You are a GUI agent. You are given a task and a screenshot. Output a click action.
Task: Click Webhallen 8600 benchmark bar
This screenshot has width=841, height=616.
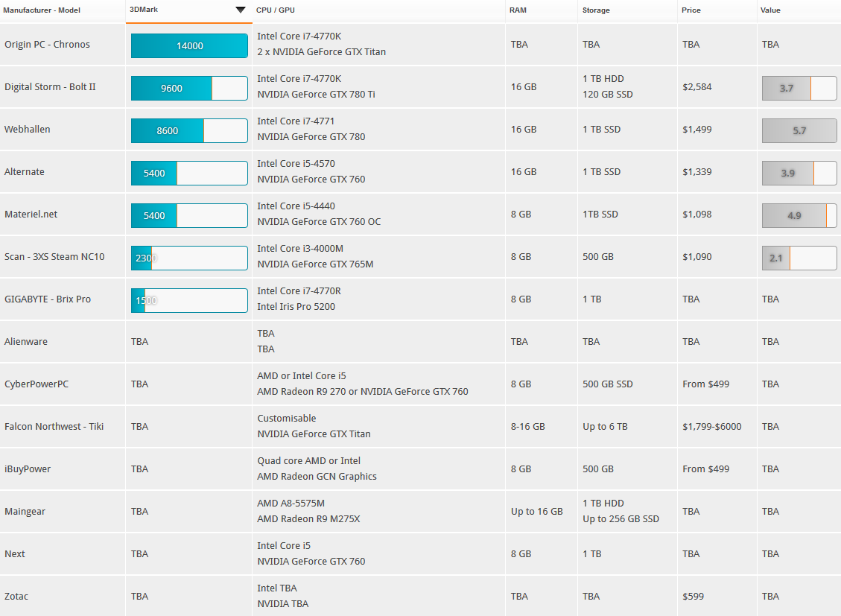point(189,130)
